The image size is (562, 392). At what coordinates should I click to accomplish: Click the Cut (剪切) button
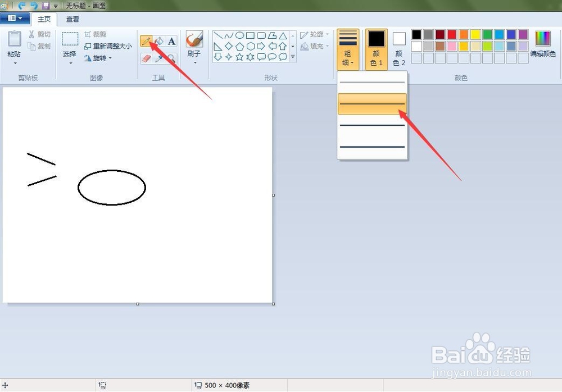tap(39, 34)
